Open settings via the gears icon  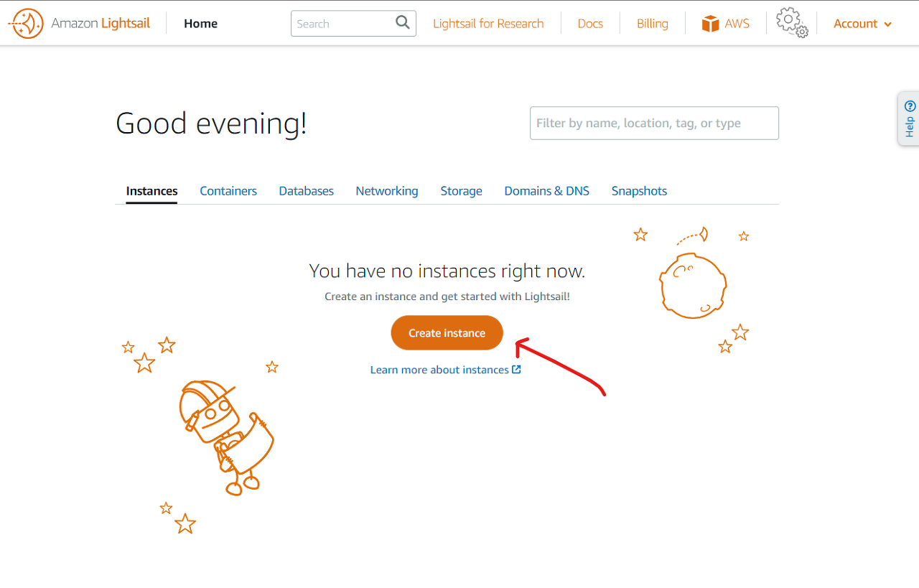click(x=792, y=23)
